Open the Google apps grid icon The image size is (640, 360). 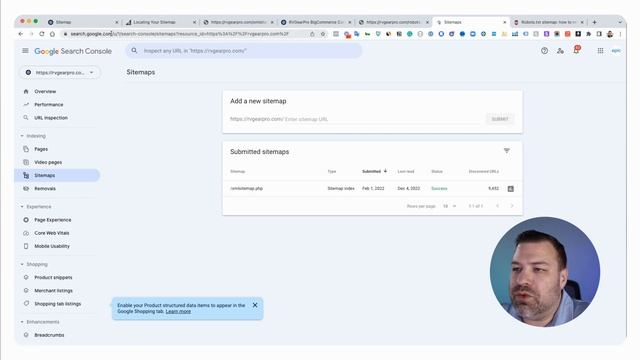(x=600, y=51)
